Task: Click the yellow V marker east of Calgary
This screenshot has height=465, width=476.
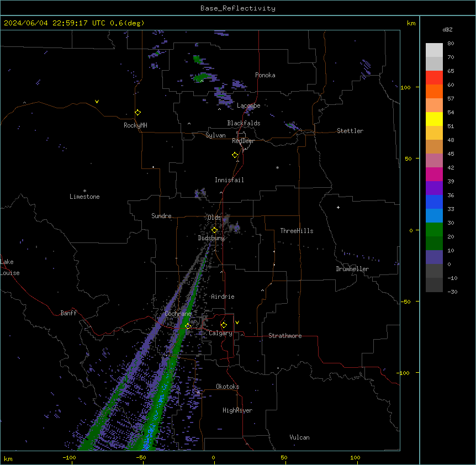Action: coord(237,323)
